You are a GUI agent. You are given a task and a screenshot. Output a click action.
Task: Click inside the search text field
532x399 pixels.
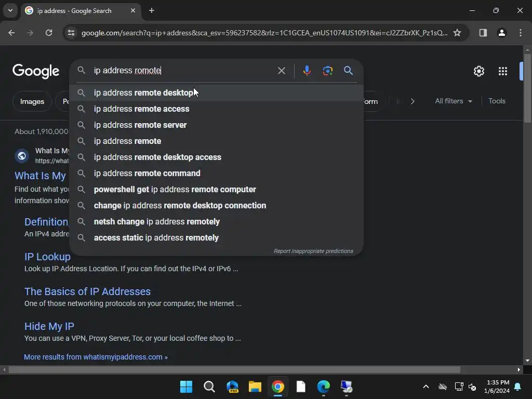point(183,71)
